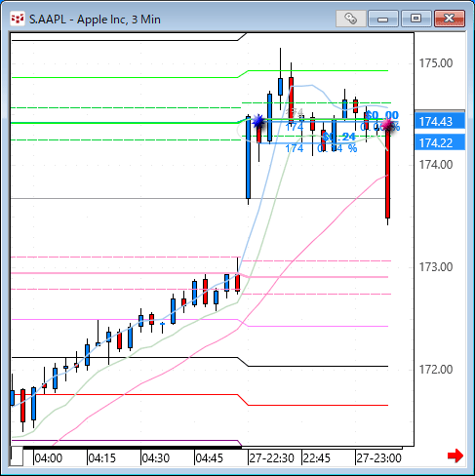Minimize the chart window
The image size is (475, 476).
[383, 19]
